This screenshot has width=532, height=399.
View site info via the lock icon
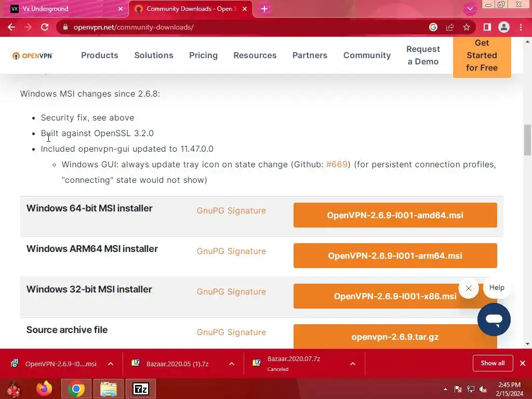point(65,27)
